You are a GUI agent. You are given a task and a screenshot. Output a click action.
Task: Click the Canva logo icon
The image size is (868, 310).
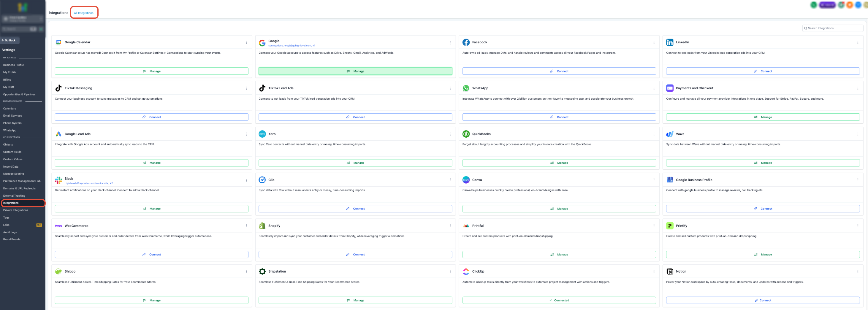click(x=466, y=180)
